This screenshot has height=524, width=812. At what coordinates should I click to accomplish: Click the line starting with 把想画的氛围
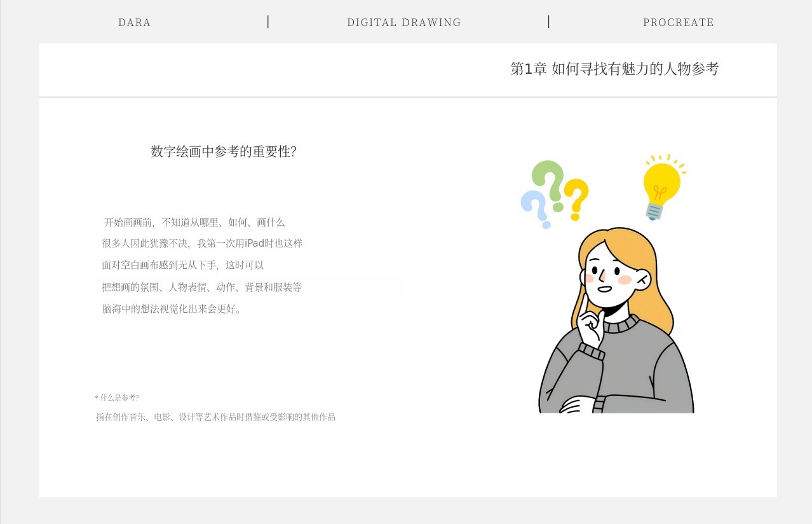[201, 287]
